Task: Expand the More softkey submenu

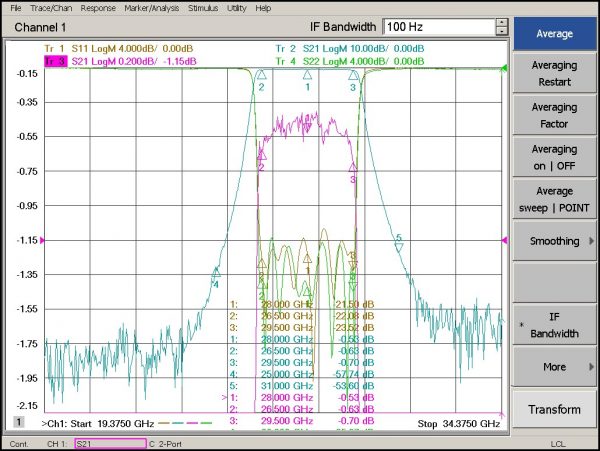Action: (554, 367)
